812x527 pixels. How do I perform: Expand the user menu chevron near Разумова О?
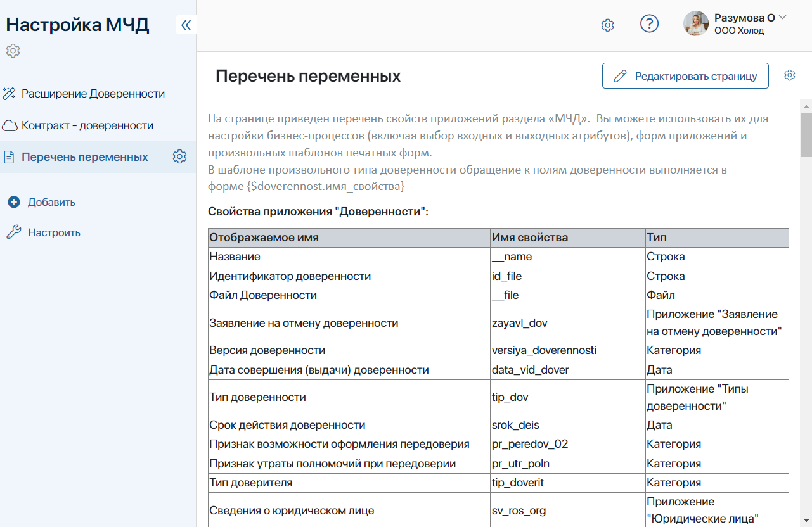[x=782, y=18]
